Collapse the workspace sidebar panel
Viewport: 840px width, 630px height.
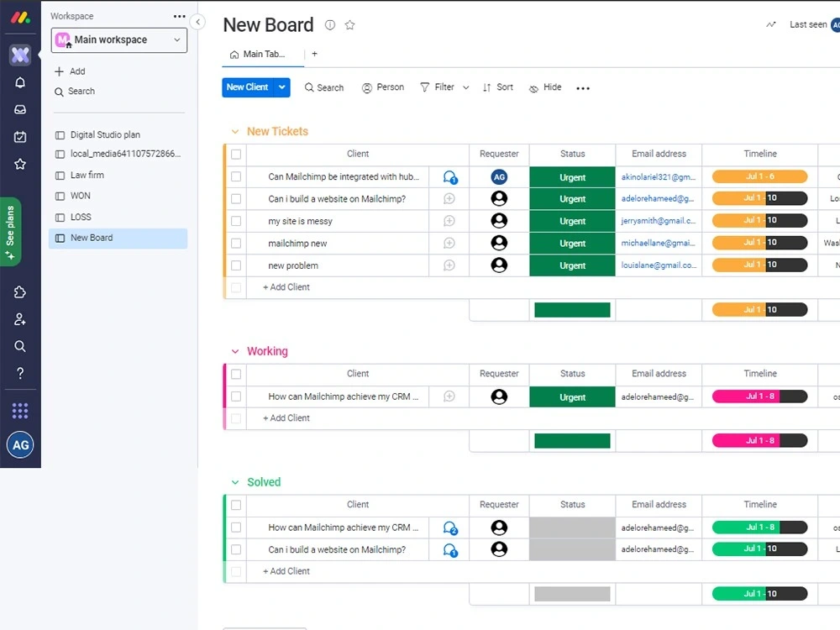(197, 22)
